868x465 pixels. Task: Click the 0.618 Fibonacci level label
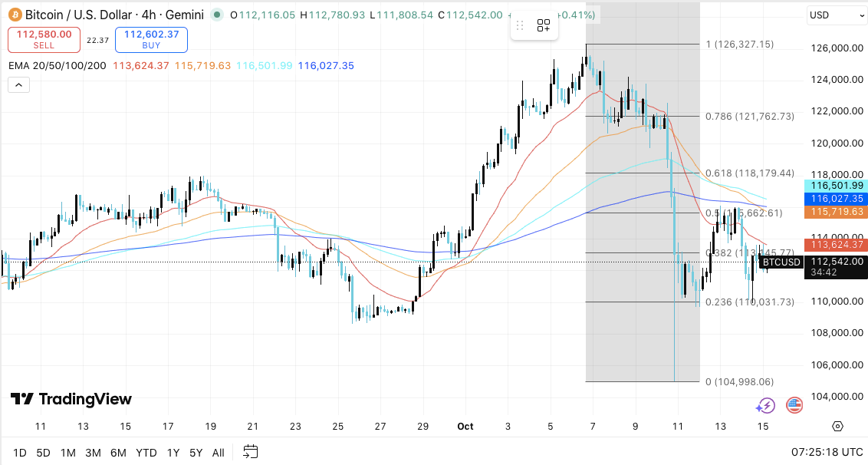[750, 173]
